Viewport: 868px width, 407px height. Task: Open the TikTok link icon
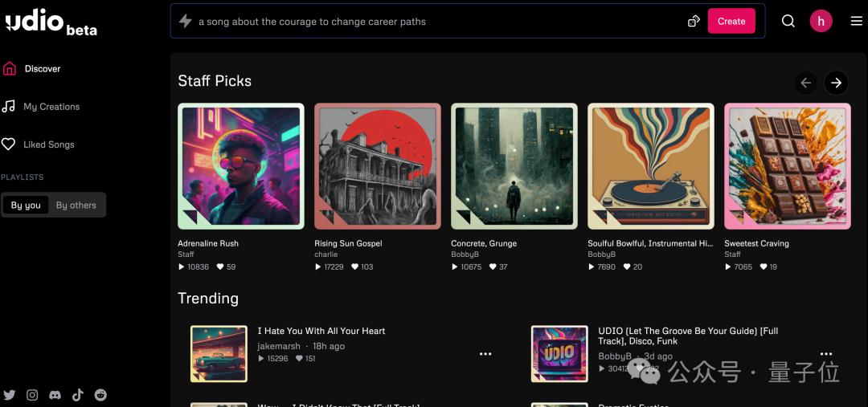pos(77,395)
